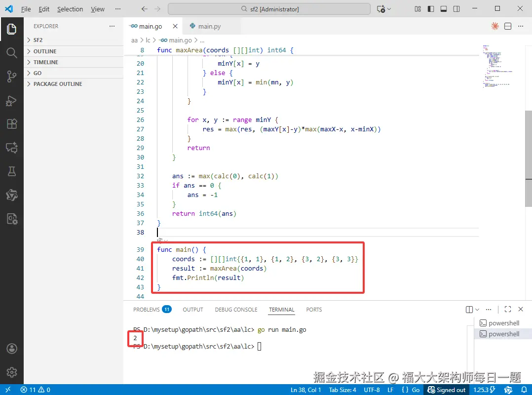The height and width of the screenshot is (395, 532).
Task: Close the main.go editor tab
Action: click(x=175, y=26)
